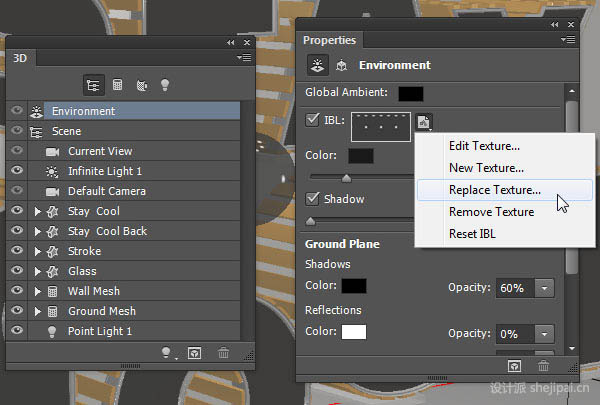The width and height of the screenshot is (600, 405).
Task: Expand the Ground Mesh item
Action: 38,311
